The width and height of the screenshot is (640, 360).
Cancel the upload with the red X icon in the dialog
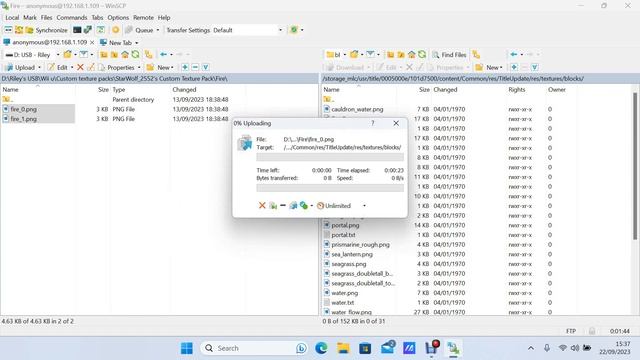[262, 205]
